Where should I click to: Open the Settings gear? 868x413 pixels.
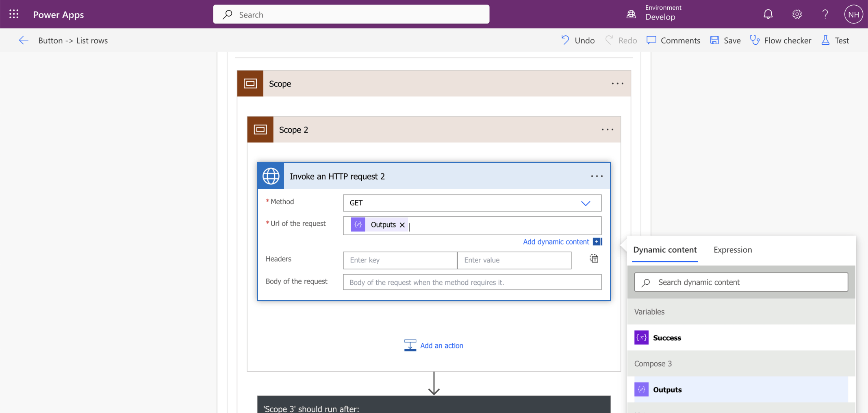point(797,14)
